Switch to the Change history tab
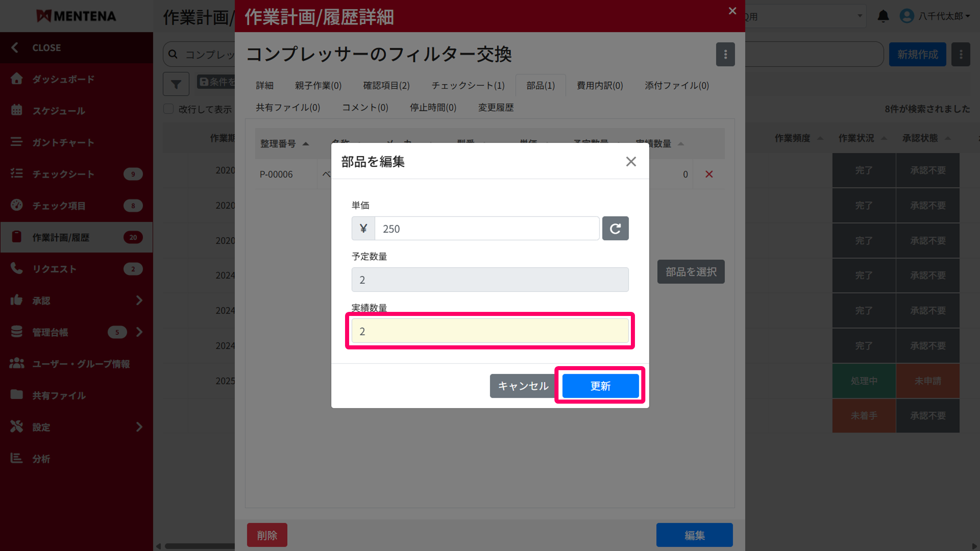980x551 pixels. coord(496,108)
